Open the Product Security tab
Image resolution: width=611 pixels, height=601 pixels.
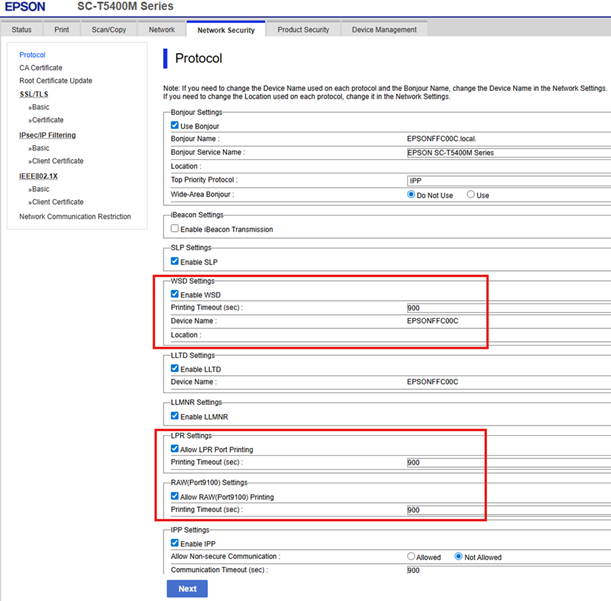(303, 30)
